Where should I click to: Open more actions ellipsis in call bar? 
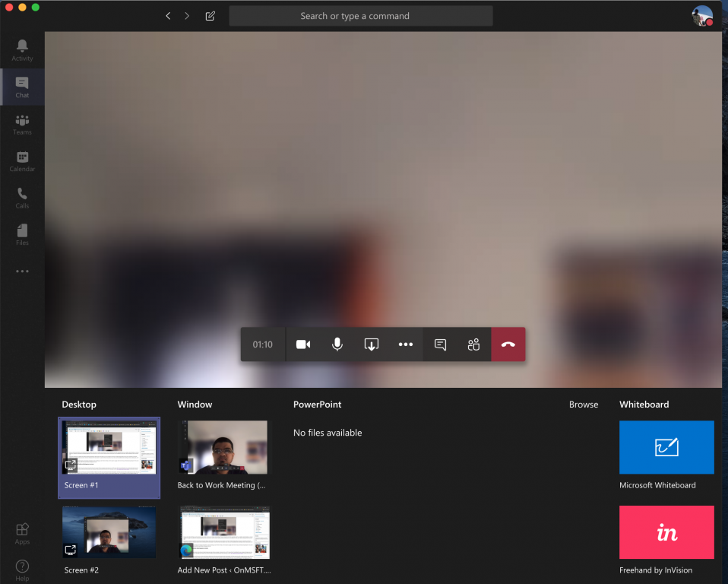[406, 344]
